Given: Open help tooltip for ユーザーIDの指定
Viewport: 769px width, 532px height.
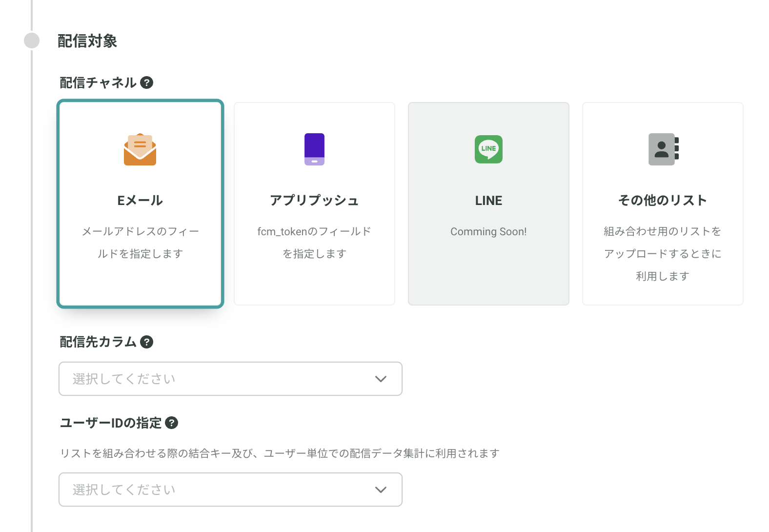Looking at the screenshot, I should coord(171,423).
